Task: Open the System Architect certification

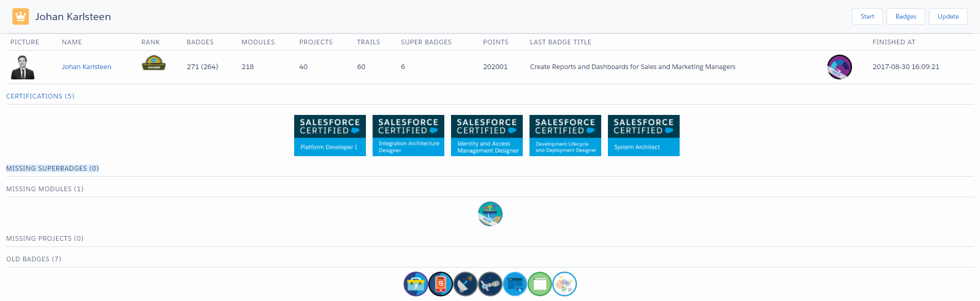Action: (644, 136)
